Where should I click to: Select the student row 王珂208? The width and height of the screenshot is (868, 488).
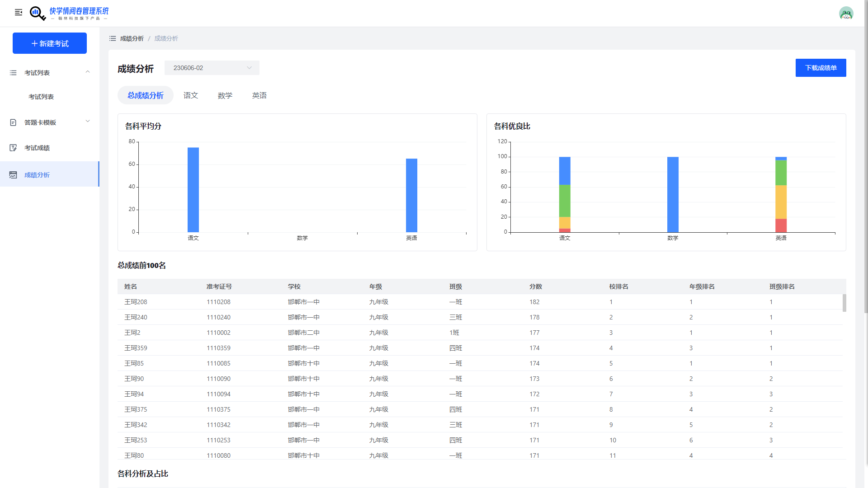[480, 302]
